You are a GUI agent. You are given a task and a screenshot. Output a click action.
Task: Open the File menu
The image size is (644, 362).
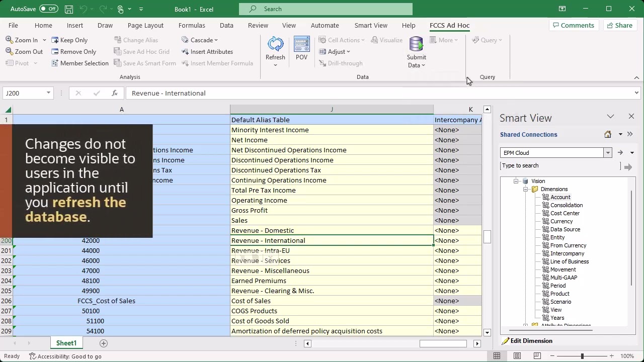pos(13,25)
